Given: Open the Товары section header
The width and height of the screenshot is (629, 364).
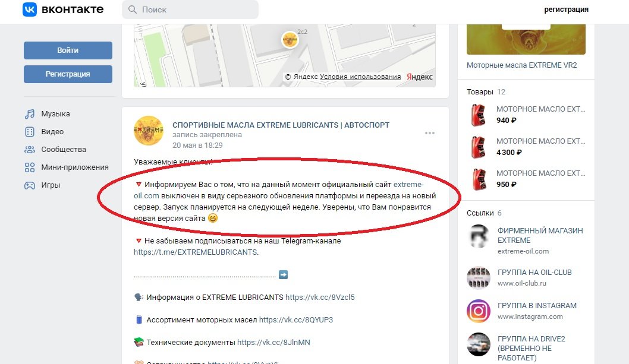Looking at the screenshot, I should pyautogui.click(x=480, y=92).
